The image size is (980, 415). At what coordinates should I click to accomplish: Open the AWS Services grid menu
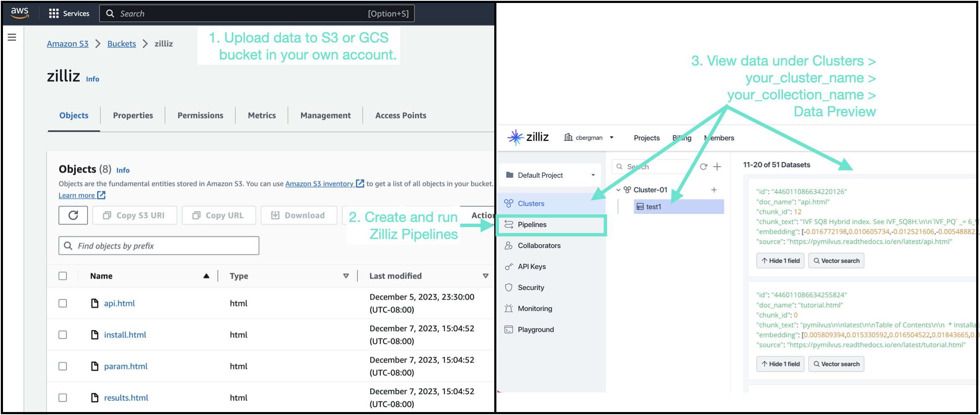click(69, 14)
